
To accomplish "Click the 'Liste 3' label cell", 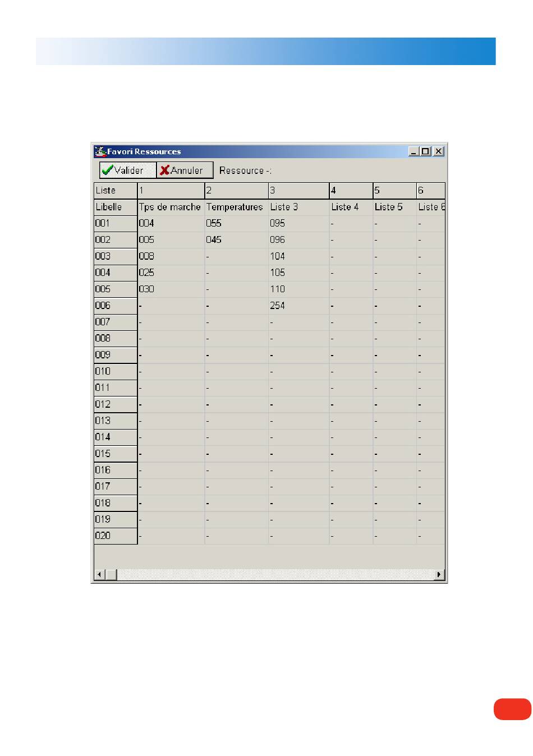I will (x=299, y=207).
